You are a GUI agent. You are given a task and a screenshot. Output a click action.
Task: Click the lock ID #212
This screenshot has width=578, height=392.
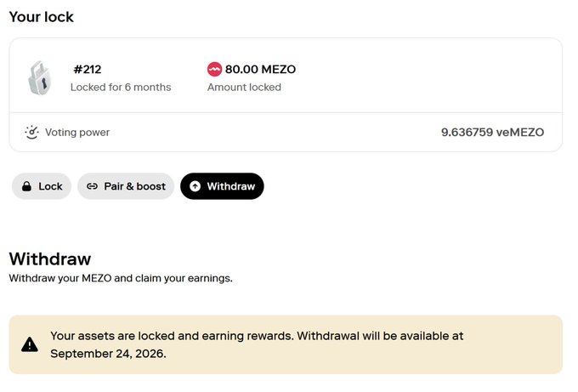tap(87, 70)
